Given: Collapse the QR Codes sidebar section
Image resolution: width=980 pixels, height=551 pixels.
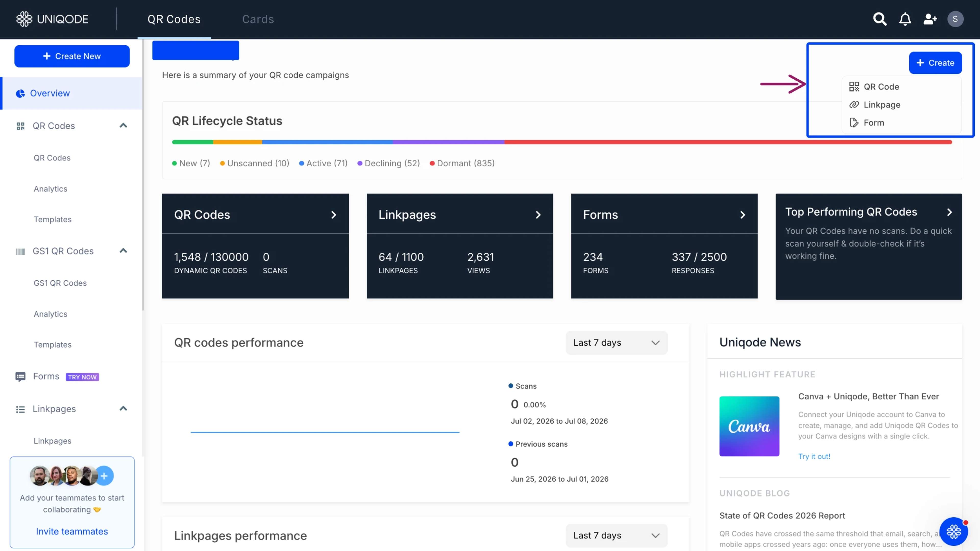Looking at the screenshot, I should point(123,126).
